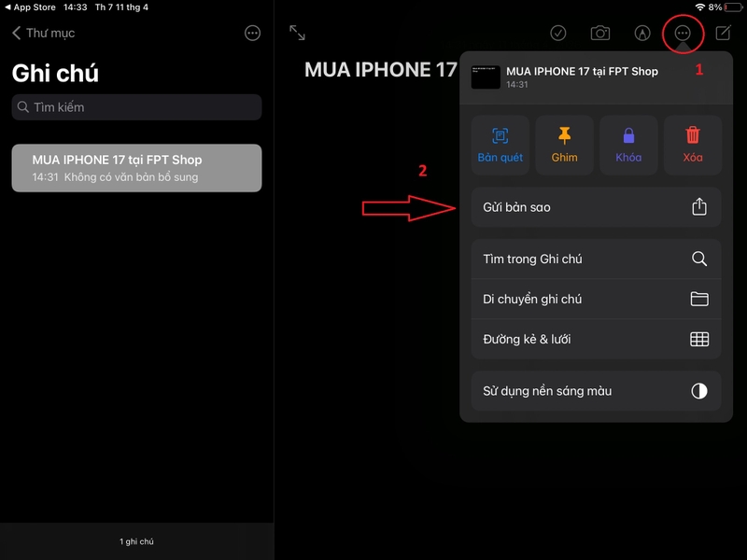
Task: Lock note with Khóa button
Action: [628, 146]
